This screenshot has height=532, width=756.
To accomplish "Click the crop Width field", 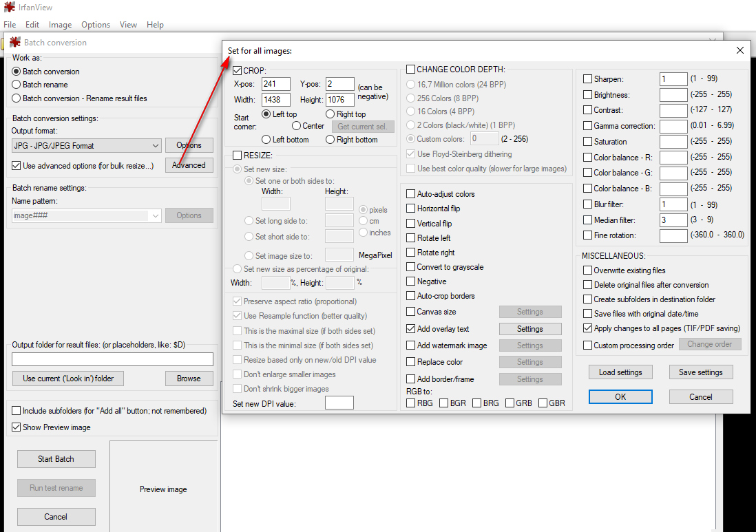I will pos(276,100).
